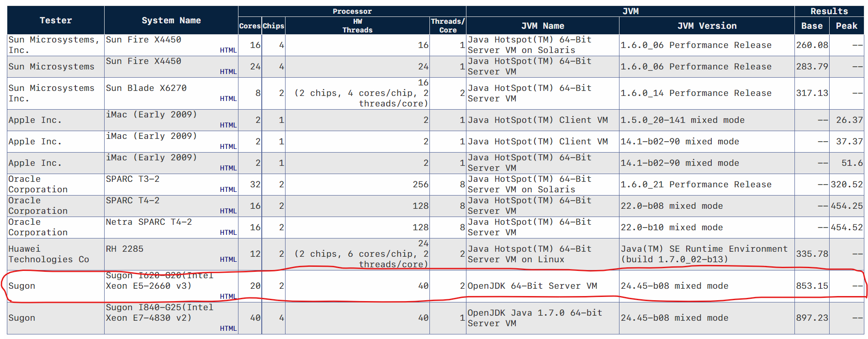Viewport: 868px width, 339px height.
Task: Open the SPARC T3-2 HTML report
Action: pos(228,190)
